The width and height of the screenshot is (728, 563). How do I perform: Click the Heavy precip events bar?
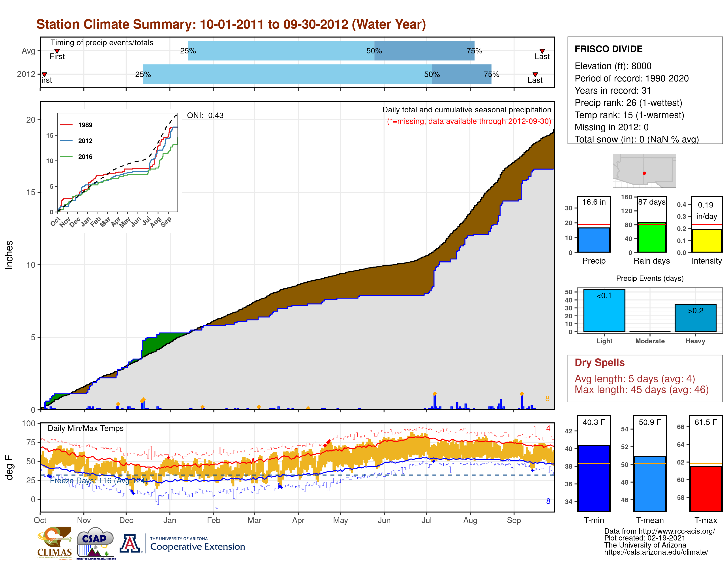[x=695, y=318]
